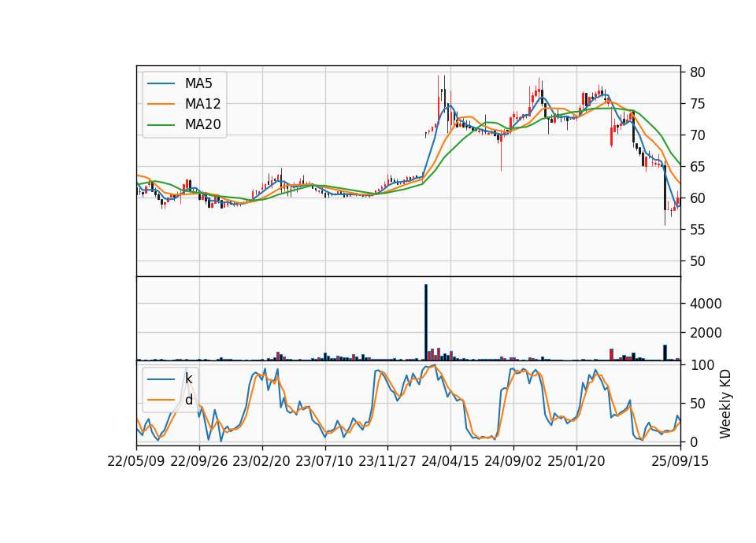Click the 23/02/20 date tick label
This screenshot has width=756, height=543.
(x=261, y=461)
